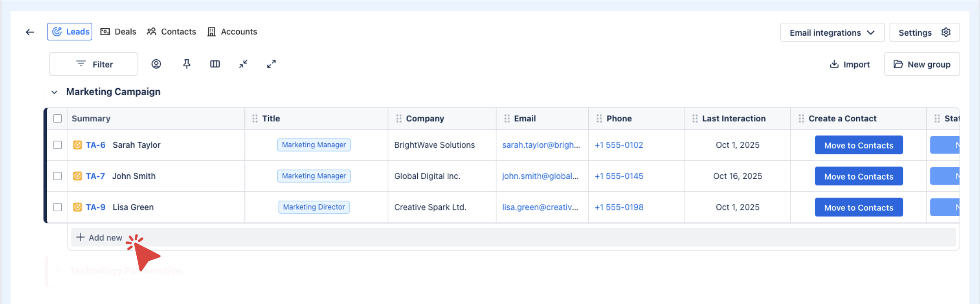
Task: Open the Email integrations dropdown
Action: click(832, 32)
